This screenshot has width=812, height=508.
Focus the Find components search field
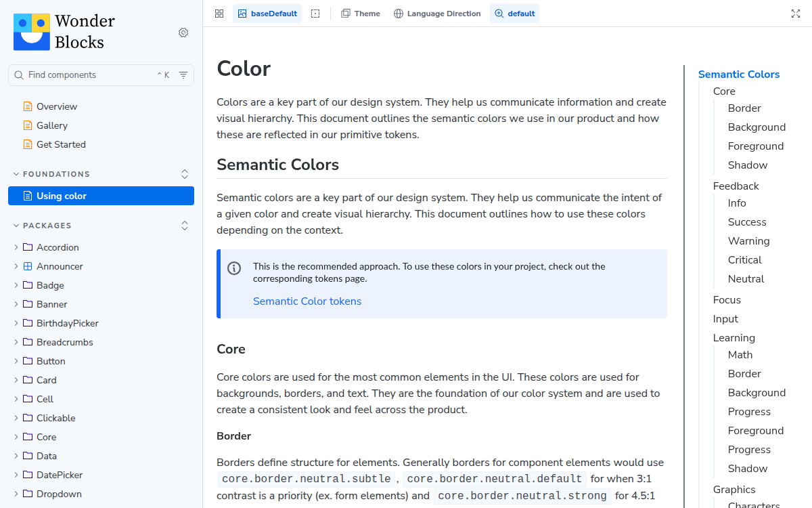pos(101,75)
